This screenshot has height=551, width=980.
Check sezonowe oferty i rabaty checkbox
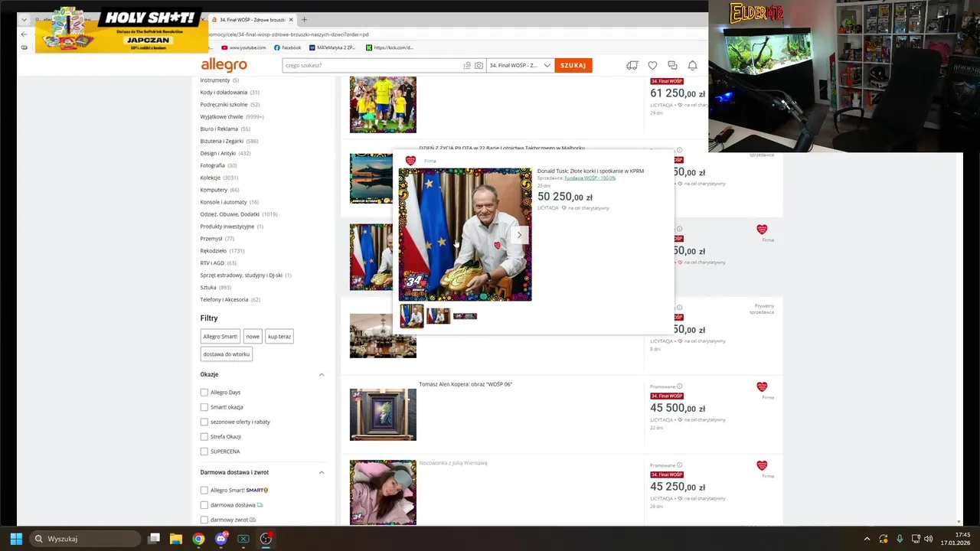tap(204, 422)
